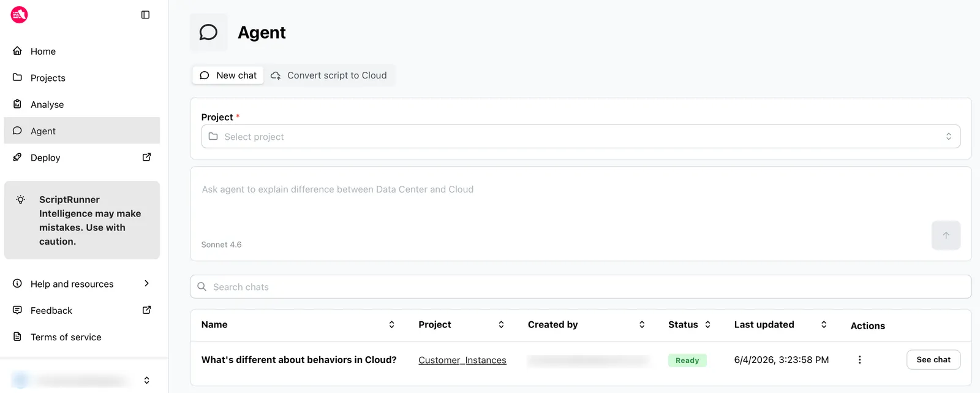Click the folder icon in the project field
This screenshot has width=980, height=393.
click(213, 136)
